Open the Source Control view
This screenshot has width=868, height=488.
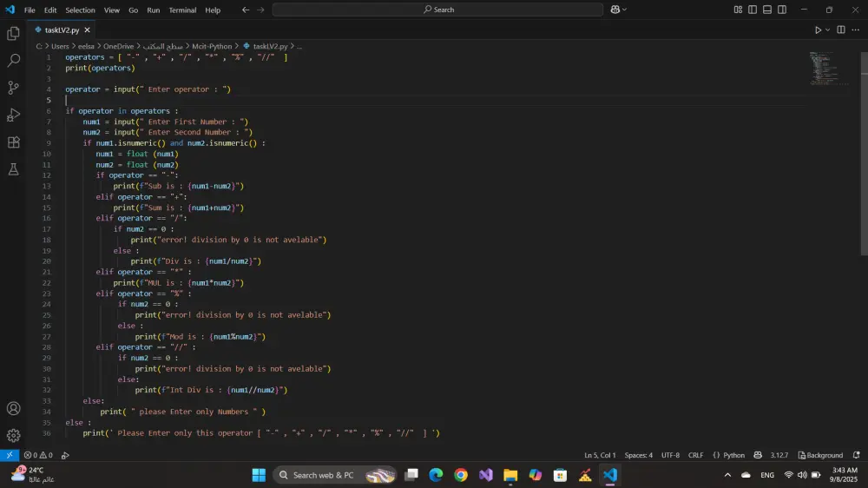pyautogui.click(x=13, y=88)
